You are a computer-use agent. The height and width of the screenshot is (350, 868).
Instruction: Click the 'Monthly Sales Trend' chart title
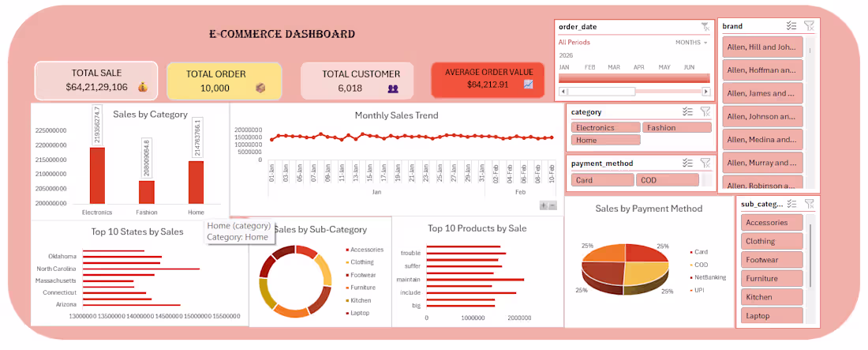click(x=396, y=115)
